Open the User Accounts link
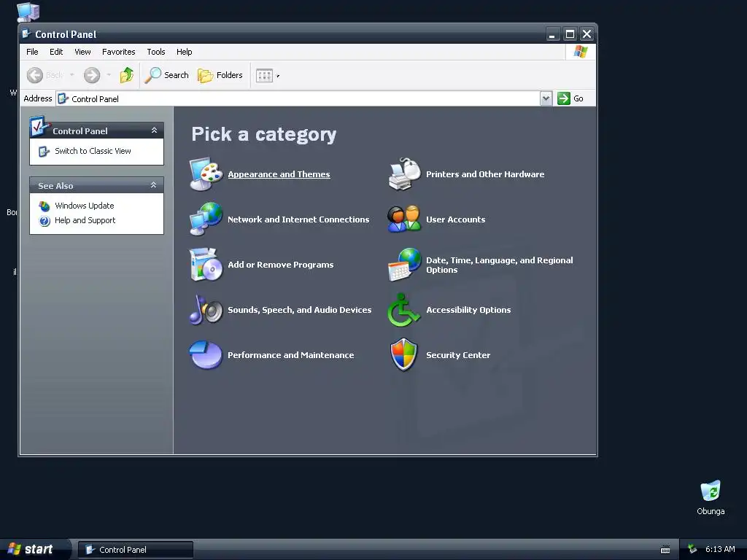 455,219
